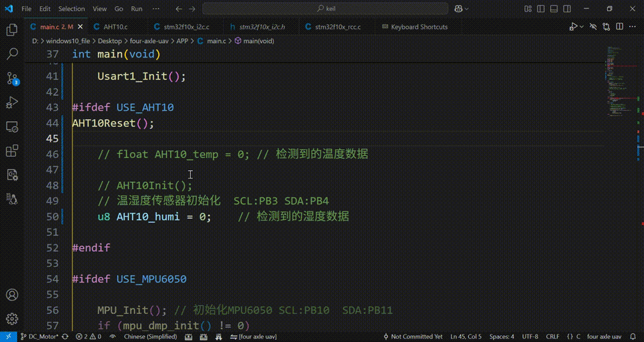Viewport: 644px width, 342px height.
Task: Click the #ifdef USE_MPU6050 line
Action: 129,279
